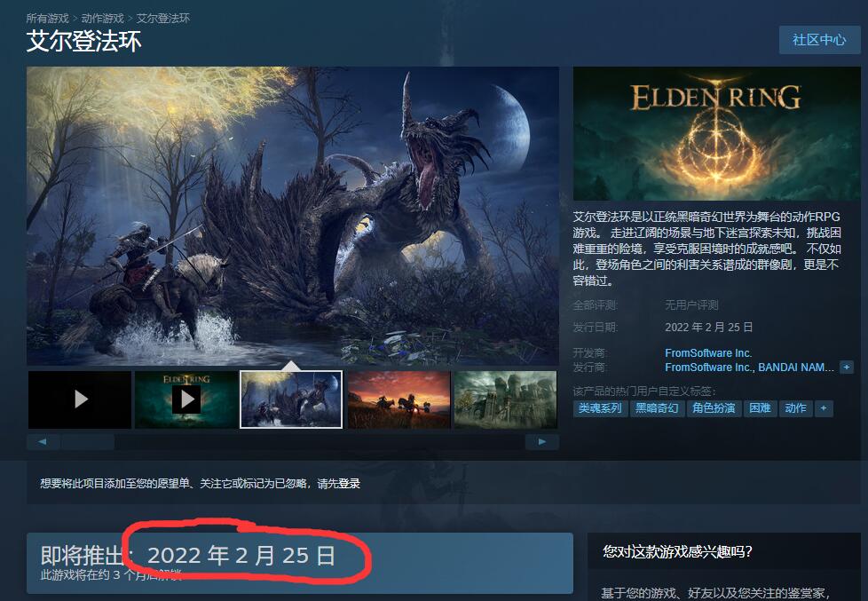Click the thumbnail strip scrollbar handle
868x601 pixels.
pos(88,442)
